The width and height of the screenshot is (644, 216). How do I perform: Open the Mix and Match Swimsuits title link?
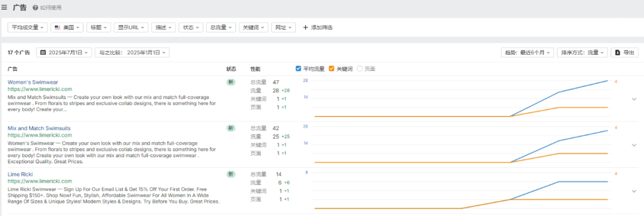[39, 129]
